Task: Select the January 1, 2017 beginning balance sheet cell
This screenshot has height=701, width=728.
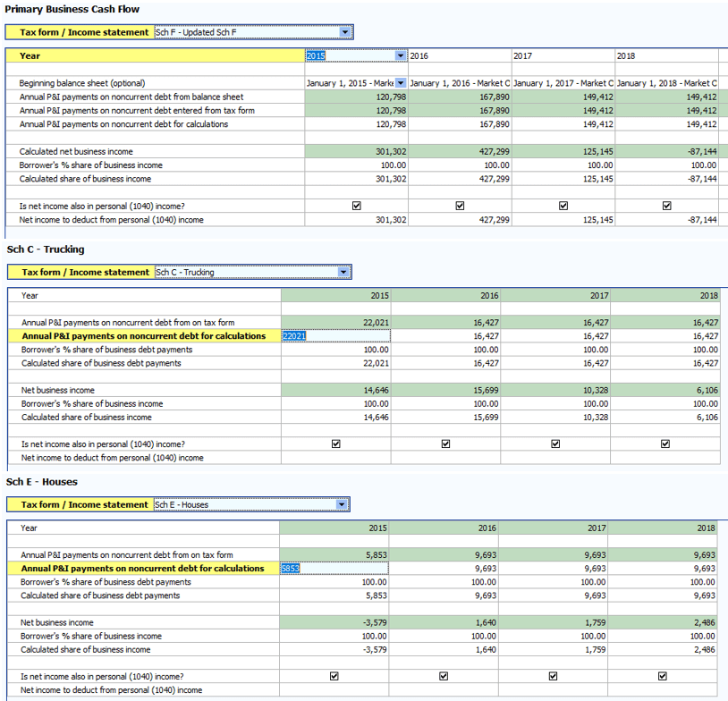Action: tap(563, 82)
